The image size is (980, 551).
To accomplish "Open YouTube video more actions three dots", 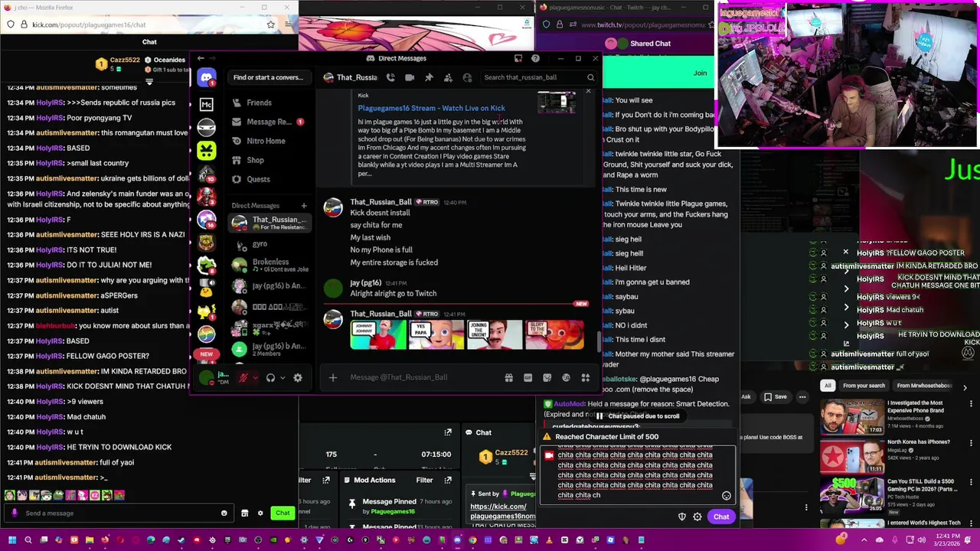I will click(x=802, y=396).
